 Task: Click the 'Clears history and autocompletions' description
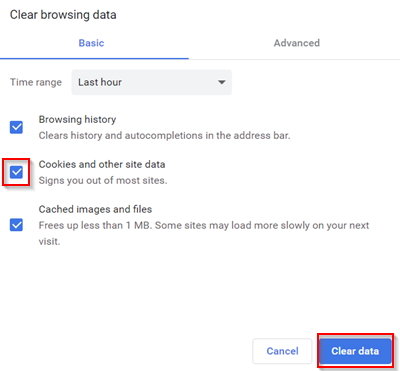[x=164, y=136]
